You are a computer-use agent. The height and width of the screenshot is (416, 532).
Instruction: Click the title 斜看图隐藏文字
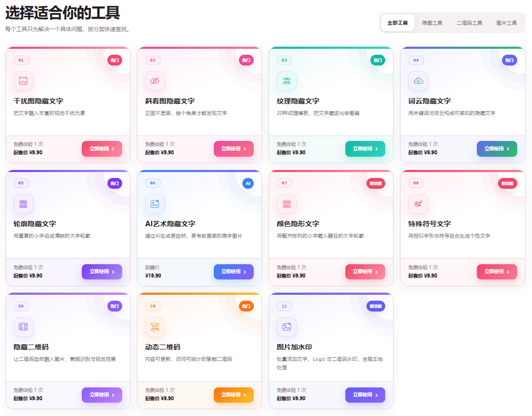(170, 101)
